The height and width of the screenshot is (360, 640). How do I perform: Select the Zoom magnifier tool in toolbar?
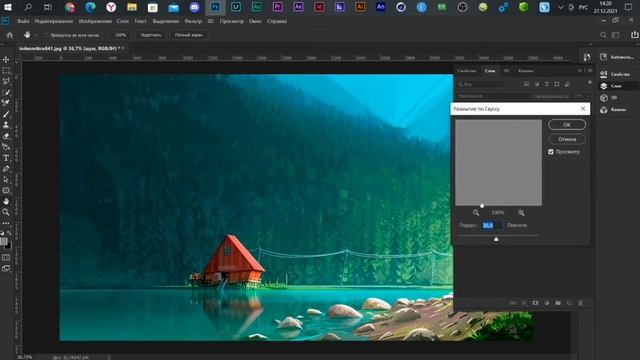tap(6, 212)
